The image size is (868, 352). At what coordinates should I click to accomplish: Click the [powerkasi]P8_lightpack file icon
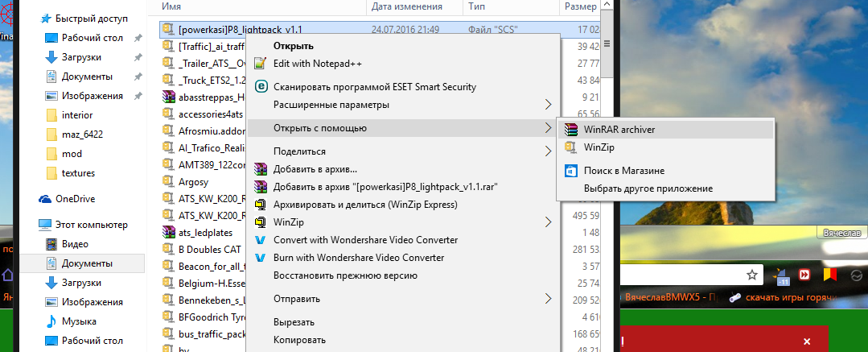point(168,29)
